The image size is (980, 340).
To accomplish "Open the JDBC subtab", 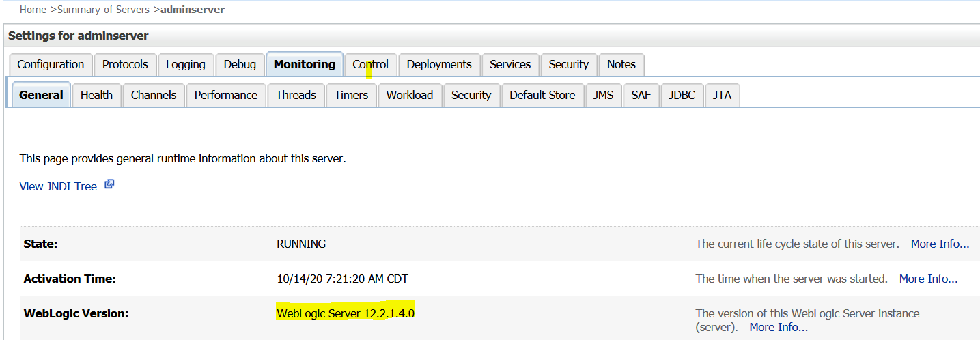I will (x=682, y=96).
